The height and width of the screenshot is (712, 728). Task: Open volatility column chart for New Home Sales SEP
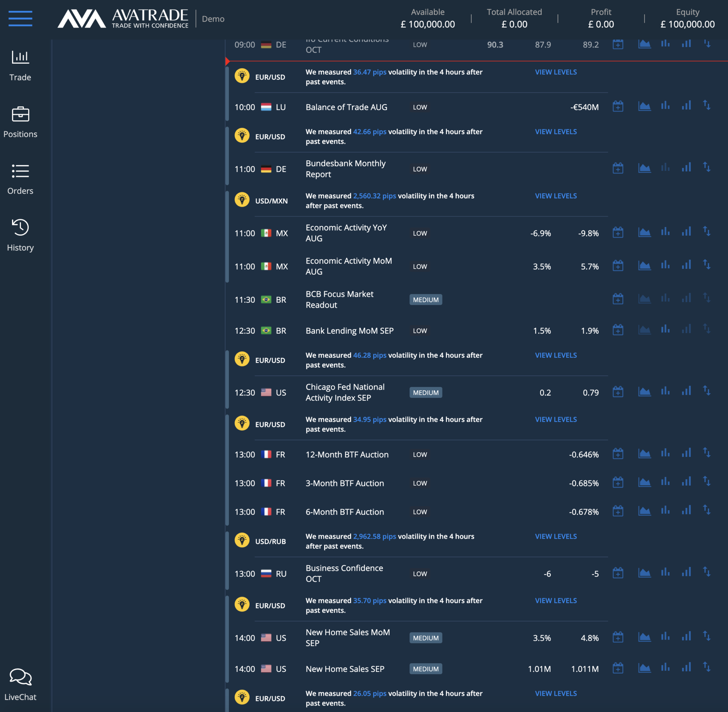pos(687,668)
